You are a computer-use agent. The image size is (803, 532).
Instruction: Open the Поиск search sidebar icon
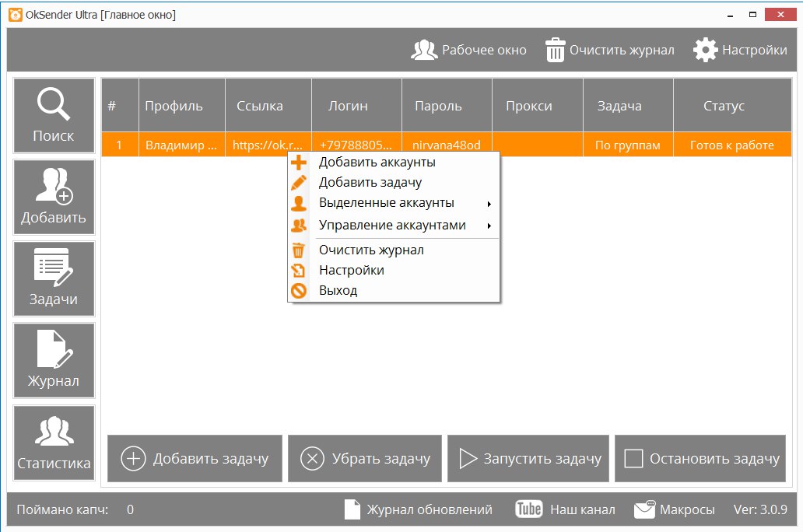click(x=54, y=115)
